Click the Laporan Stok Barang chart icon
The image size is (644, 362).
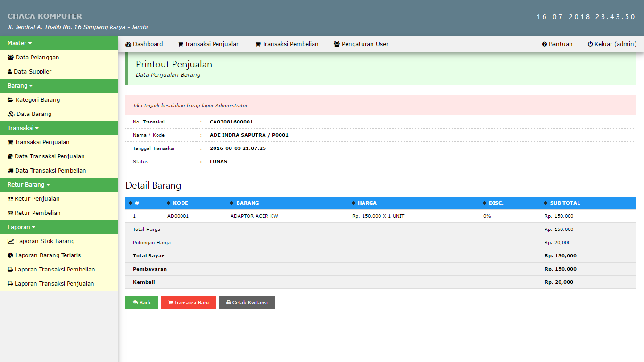pos(11,241)
